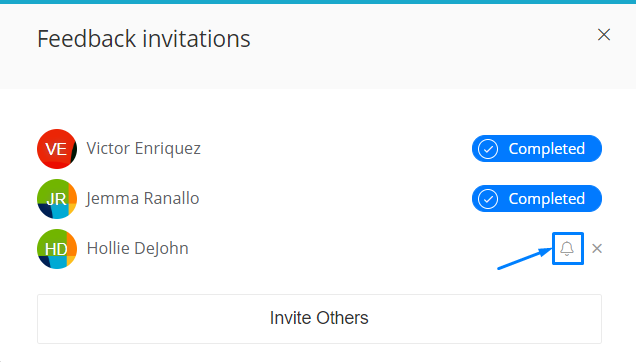The image size is (636, 362).
Task: Click the blue arrow pointing at the bell
Action: point(525,259)
